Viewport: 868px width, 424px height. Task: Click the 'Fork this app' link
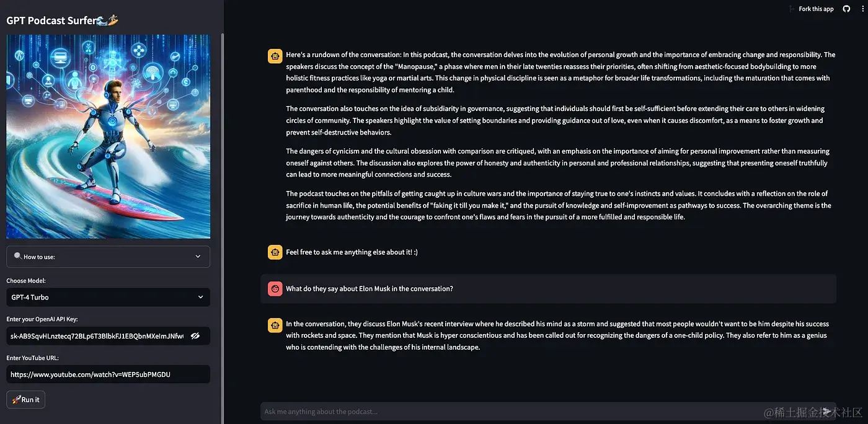816,9
